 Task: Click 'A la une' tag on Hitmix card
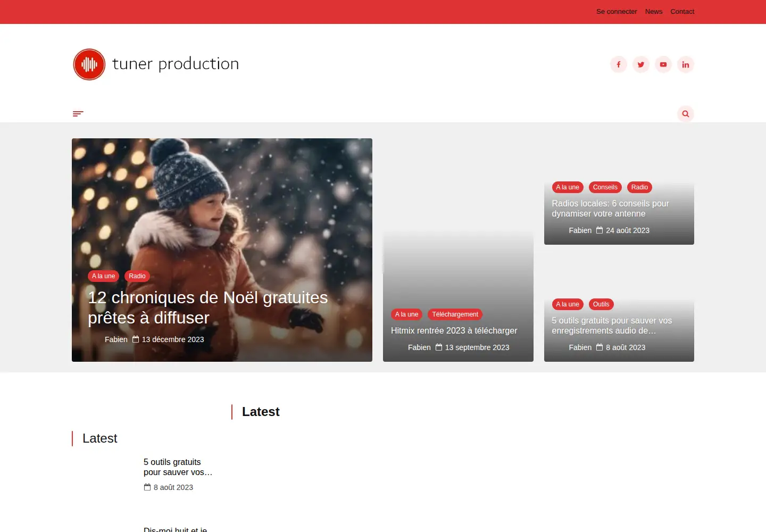click(406, 314)
